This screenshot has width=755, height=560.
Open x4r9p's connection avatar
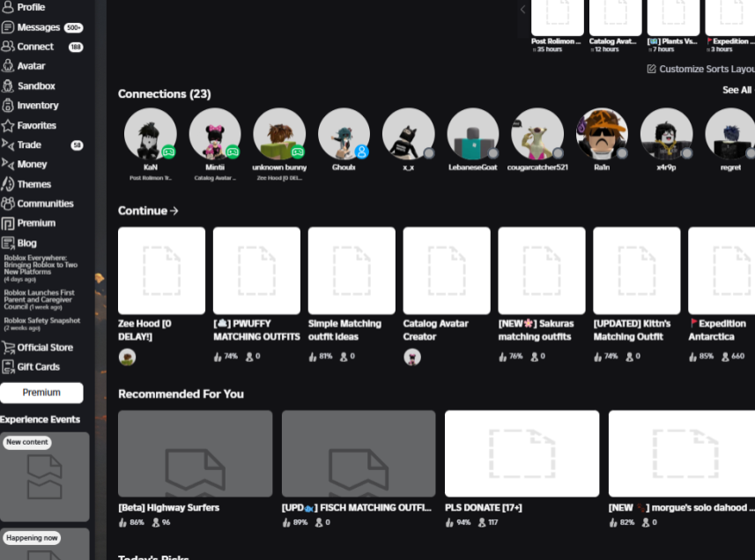666,134
